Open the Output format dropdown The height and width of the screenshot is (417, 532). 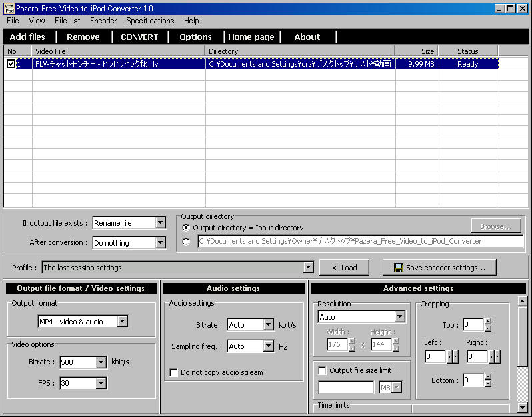coord(123,321)
